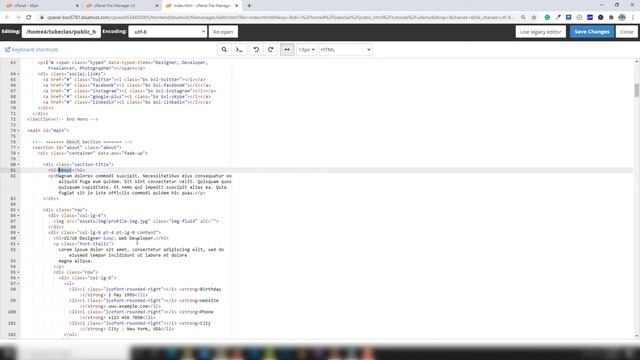
Task: Click the 'www.example.com' text
Action: click(x=128, y=306)
